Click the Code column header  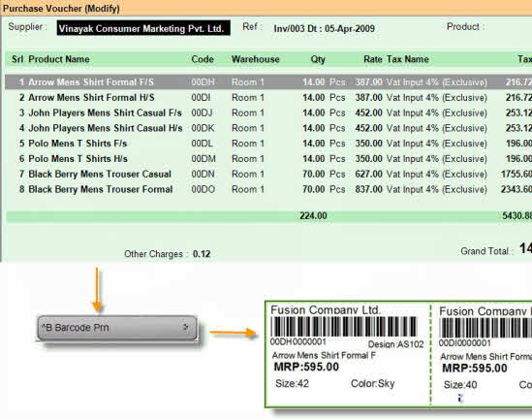[203, 59]
